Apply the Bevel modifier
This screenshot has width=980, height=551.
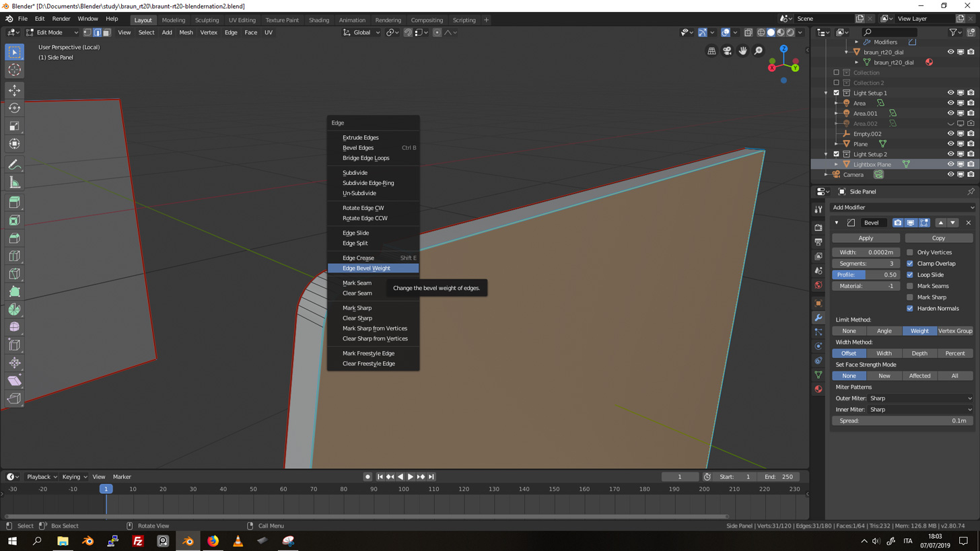click(866, 238)
